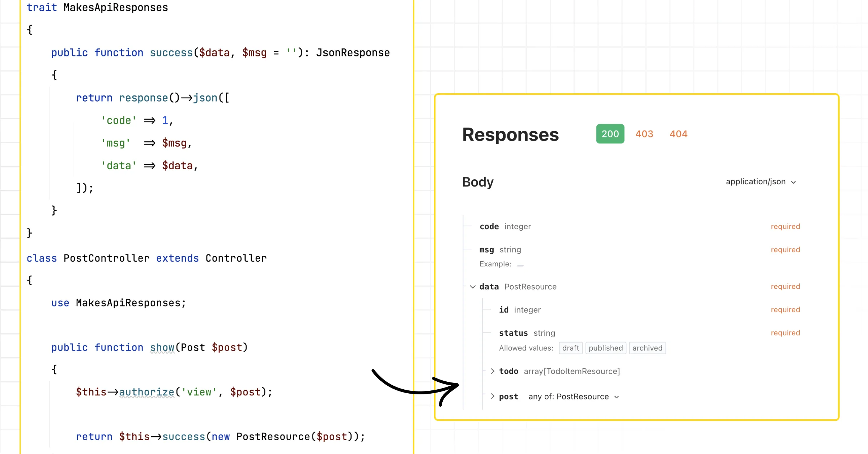
Task: Click the 'msg' field name
Action: (x=487, y=250)
